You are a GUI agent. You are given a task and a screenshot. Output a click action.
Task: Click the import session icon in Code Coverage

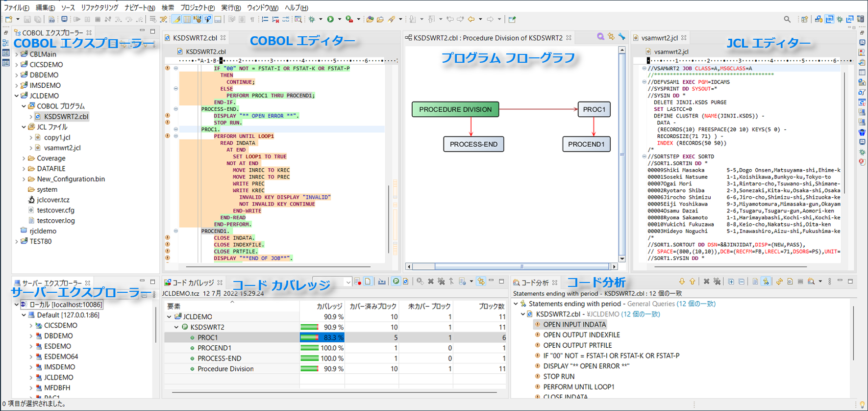382,282
